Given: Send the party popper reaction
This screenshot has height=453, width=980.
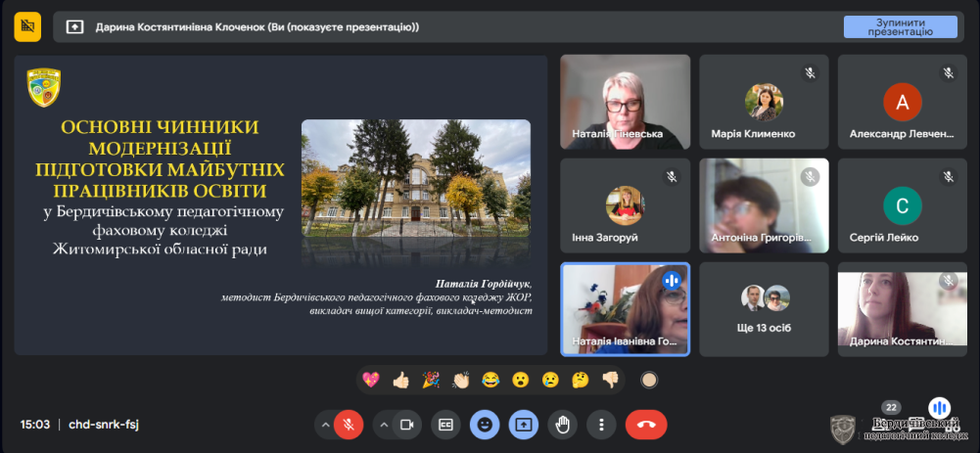Looking at the screenshot, I should 431,380.
